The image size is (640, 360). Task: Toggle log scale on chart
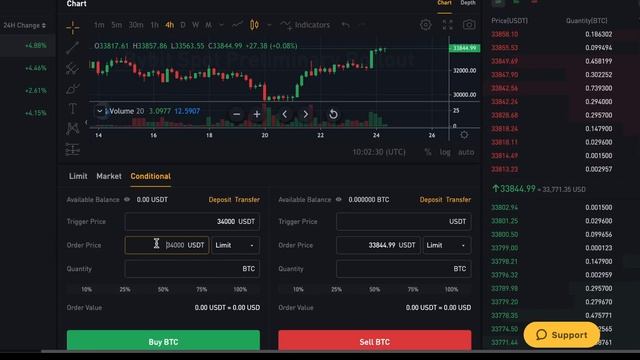(x=445, y=152)
